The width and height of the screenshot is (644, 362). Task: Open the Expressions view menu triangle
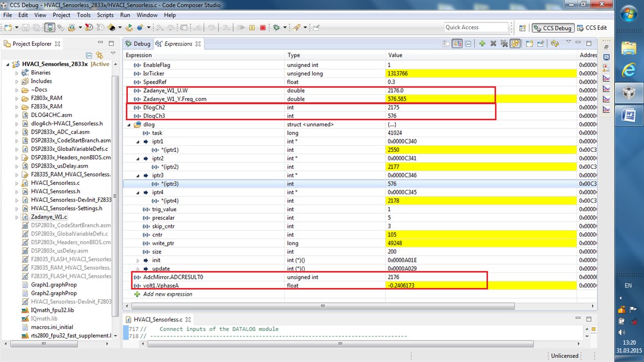click(568, 42)
